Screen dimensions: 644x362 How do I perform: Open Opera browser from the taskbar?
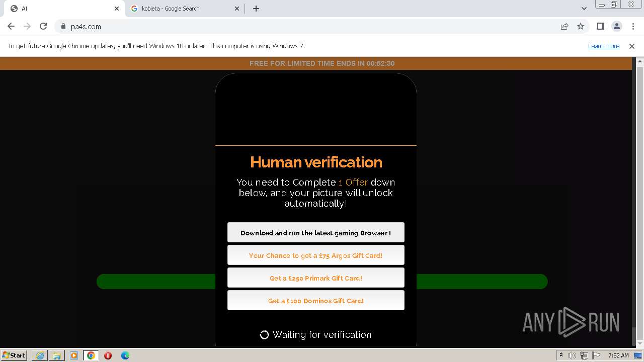tap(108, 355)
